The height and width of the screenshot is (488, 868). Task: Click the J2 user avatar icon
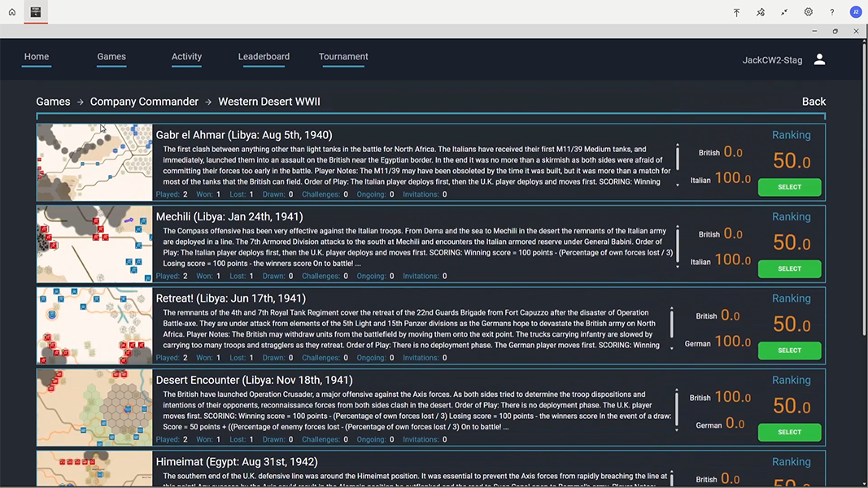(855, 13)
